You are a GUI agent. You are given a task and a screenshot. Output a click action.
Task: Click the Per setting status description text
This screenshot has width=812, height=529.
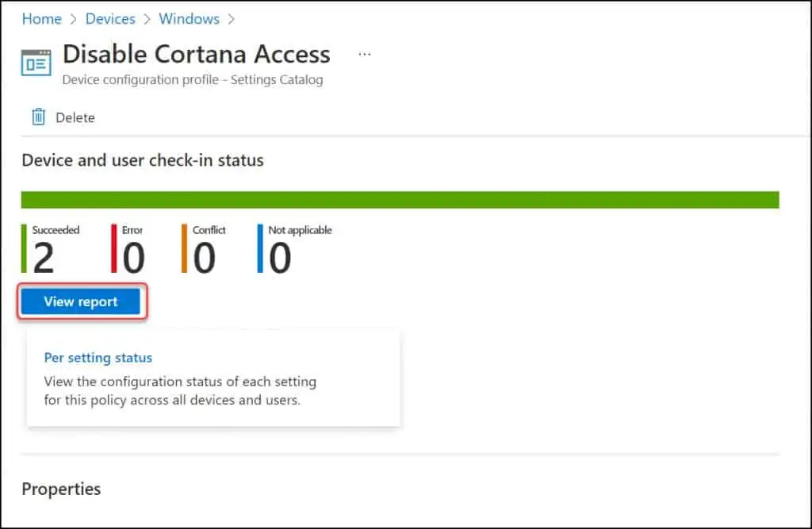(180, 391)
